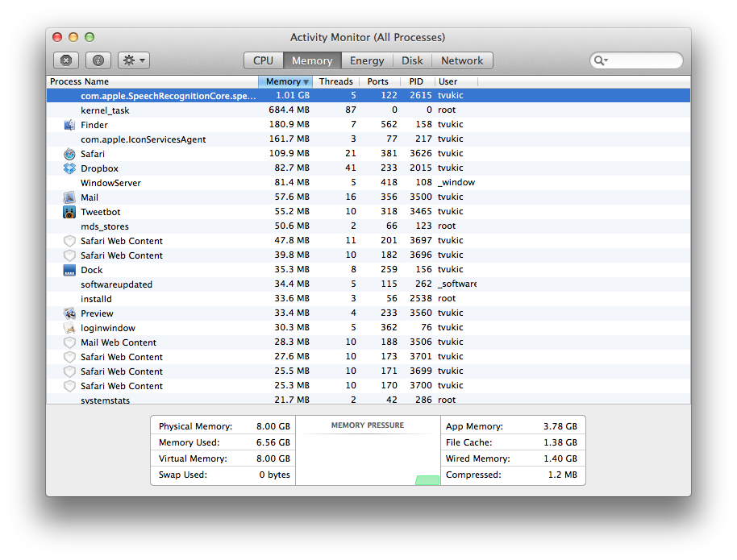The height and width of the screenshot is (560, 737).
Task: Switch to the Memory tab
Action: click(x=312, y=60)
